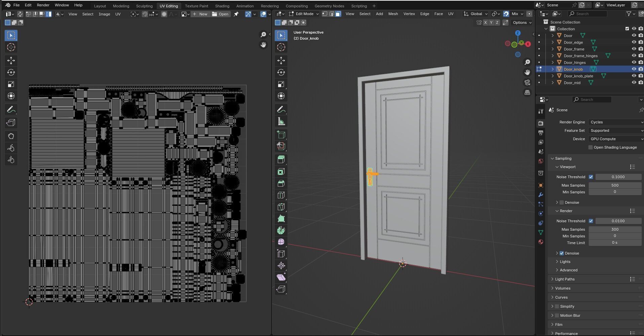
Task: Select the UV editor Rip Region tool
Action: point(11,123)
